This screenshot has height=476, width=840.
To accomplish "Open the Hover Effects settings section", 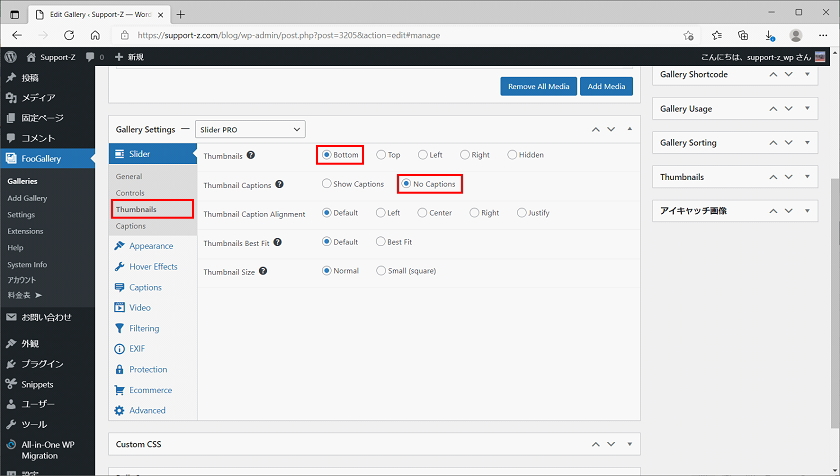I will [x=152, y=267].
